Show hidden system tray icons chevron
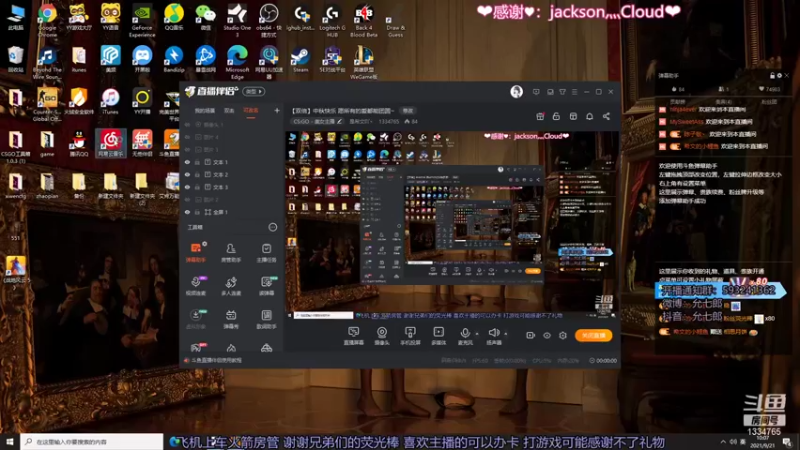800x450 pixels. click(723, 442)
